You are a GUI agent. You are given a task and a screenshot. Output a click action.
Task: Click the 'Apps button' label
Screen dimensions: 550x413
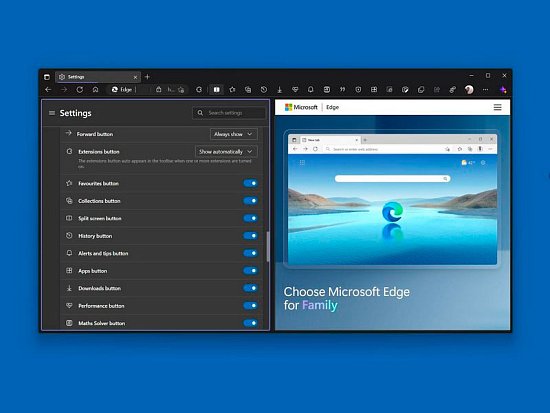pos(93,271)
